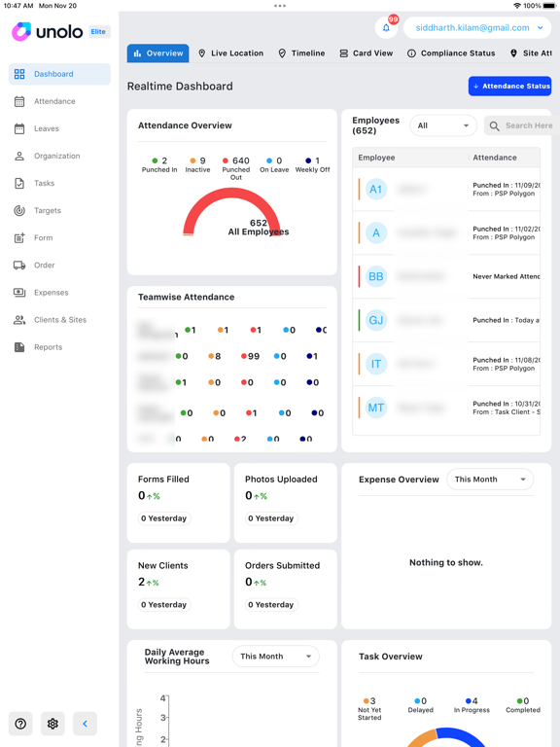Image resolution: width=560 pixels, height=747 pixels.
Task: Open the Clients & Sites people icon
Action: pyautogui.click(x=19, y=320)
